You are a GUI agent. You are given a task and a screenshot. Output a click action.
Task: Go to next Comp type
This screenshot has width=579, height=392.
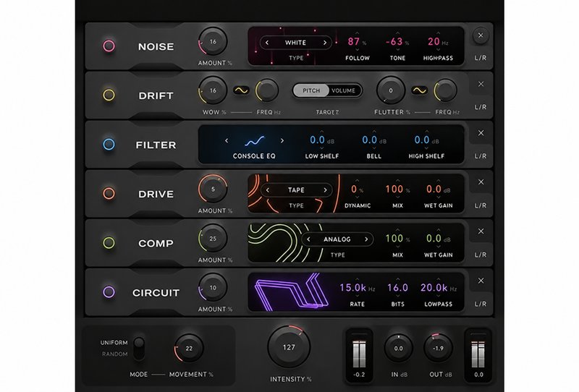point(366,239)
